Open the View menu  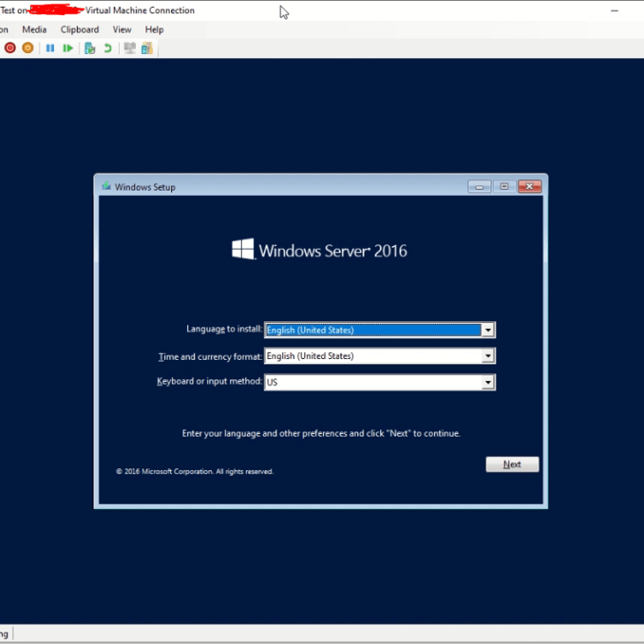click(122, 30)
